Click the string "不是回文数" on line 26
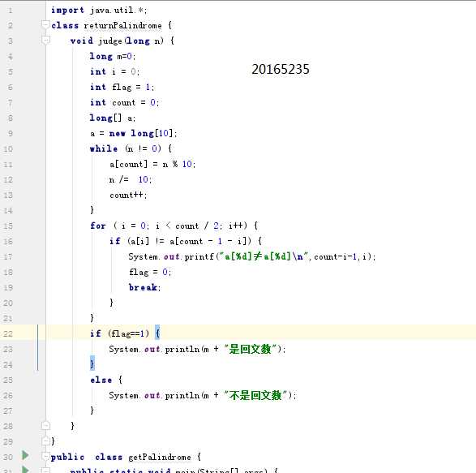The height and width of the screenshot is (473, 476). (255, 395)
